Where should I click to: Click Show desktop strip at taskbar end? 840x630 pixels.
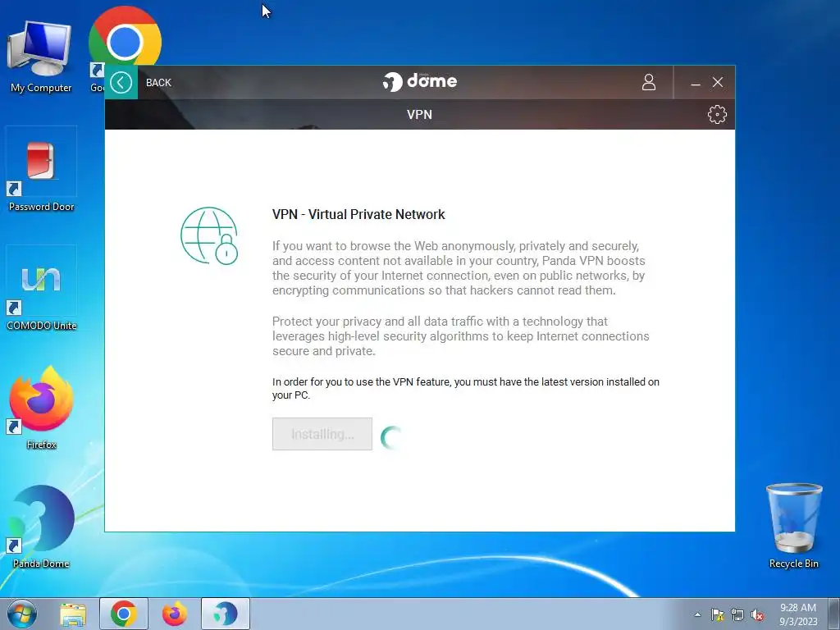coord(834,614)
